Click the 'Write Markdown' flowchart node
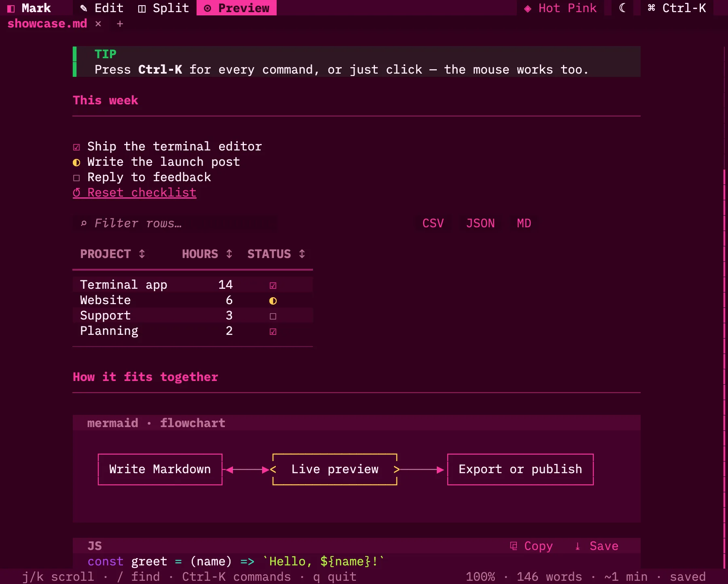Screen dimensions: 728x584 [x=160, y=469]
